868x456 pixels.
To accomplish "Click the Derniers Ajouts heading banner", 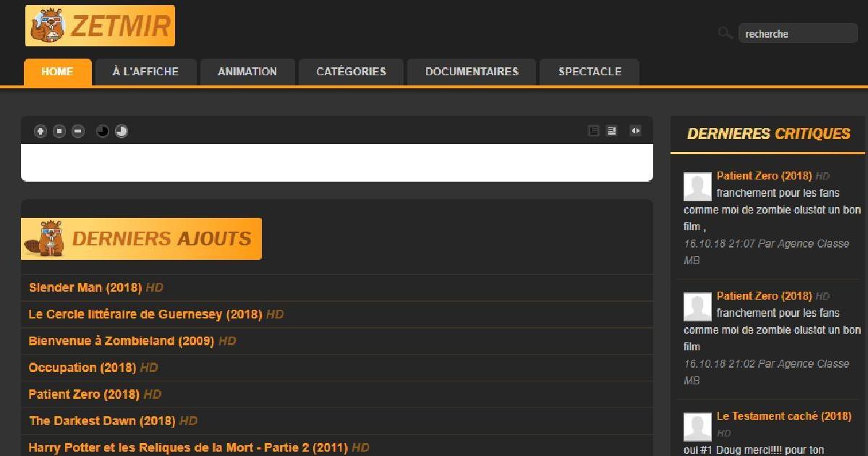I will 141,238.
